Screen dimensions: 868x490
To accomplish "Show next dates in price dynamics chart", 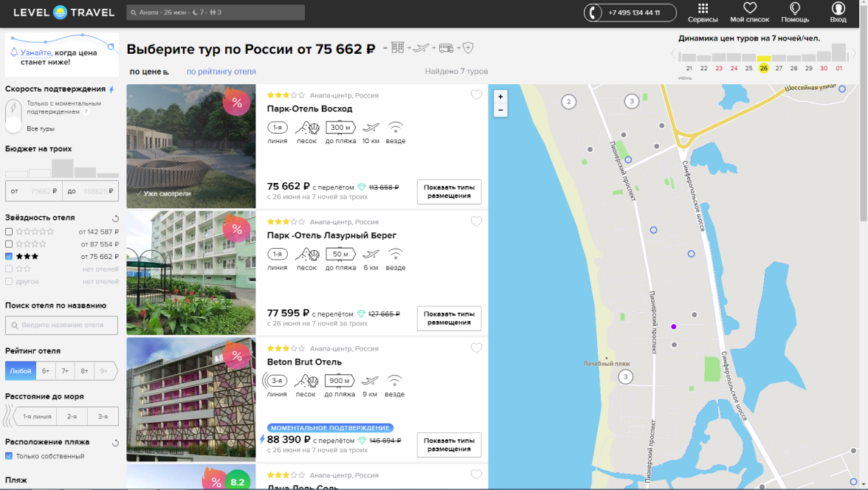I will tap(853, 54).
